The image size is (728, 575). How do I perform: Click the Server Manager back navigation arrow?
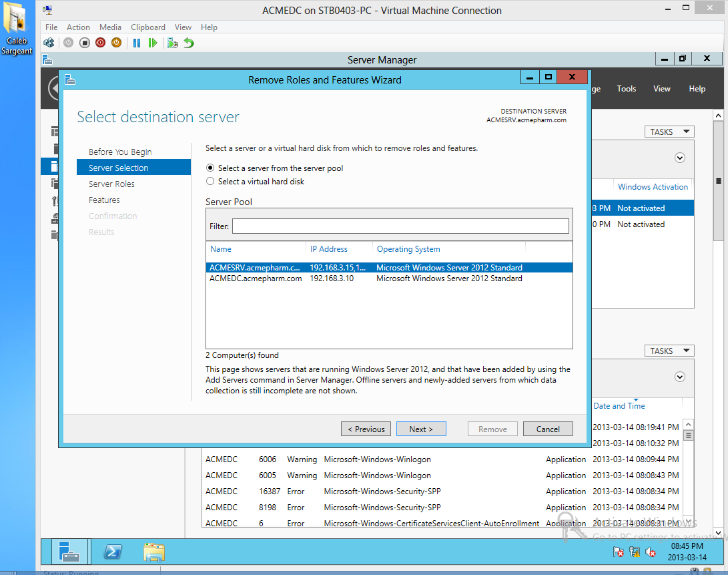54,88
